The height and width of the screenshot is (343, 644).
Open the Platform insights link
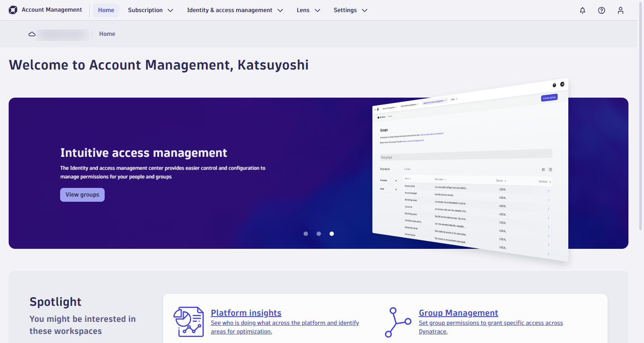point(246,313)
